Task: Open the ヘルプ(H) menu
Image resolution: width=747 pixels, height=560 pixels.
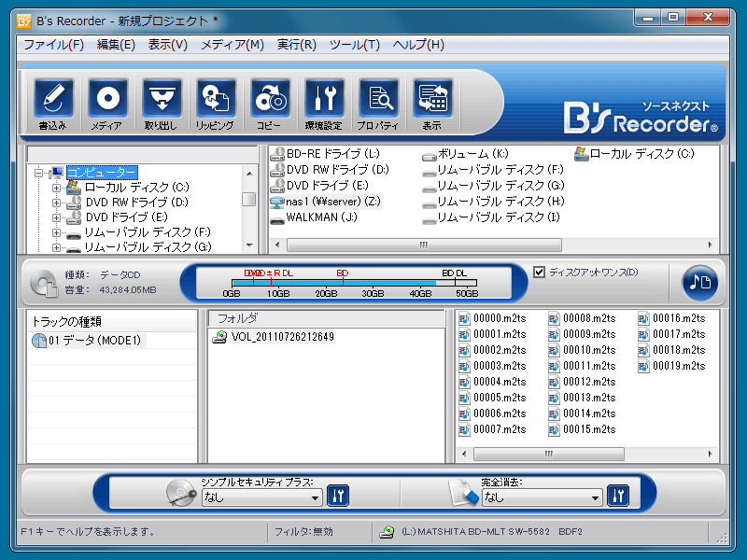Action: [x=418, y=45]
